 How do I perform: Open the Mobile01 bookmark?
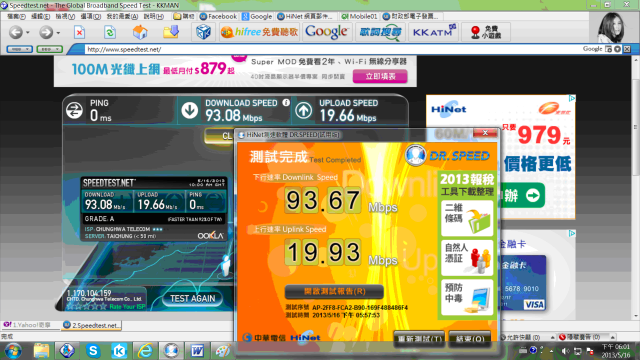[359, 16]
